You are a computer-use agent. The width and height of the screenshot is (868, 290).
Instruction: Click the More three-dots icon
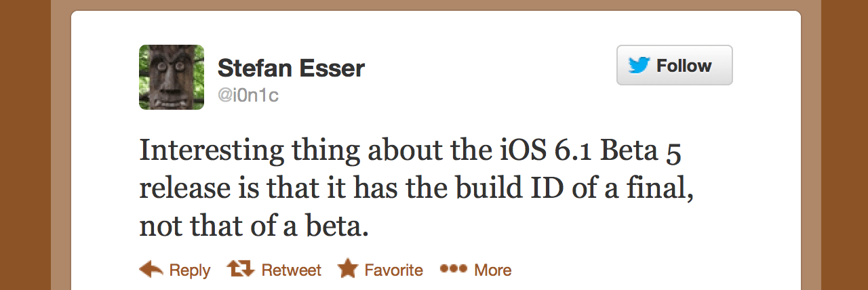(x=454, y=269)
